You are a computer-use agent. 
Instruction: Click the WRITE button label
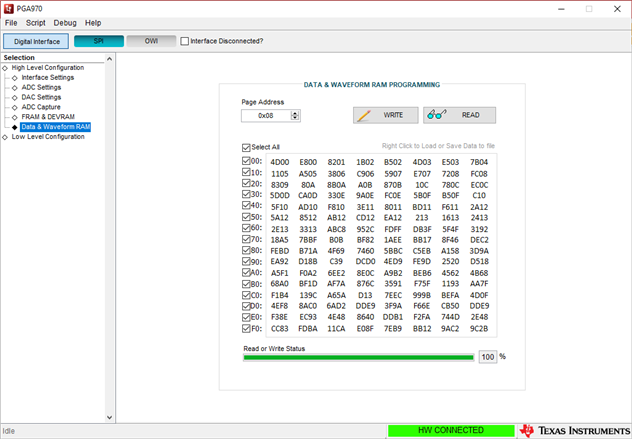click(x=393, y=115)
